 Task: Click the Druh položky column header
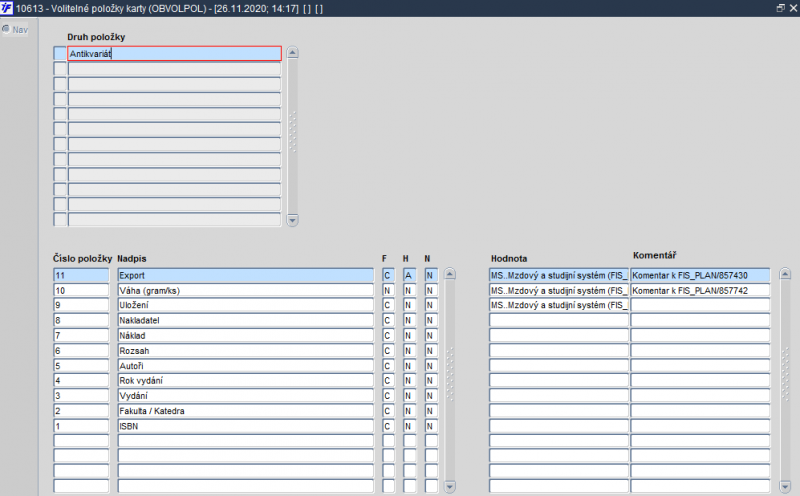(96, 37)
